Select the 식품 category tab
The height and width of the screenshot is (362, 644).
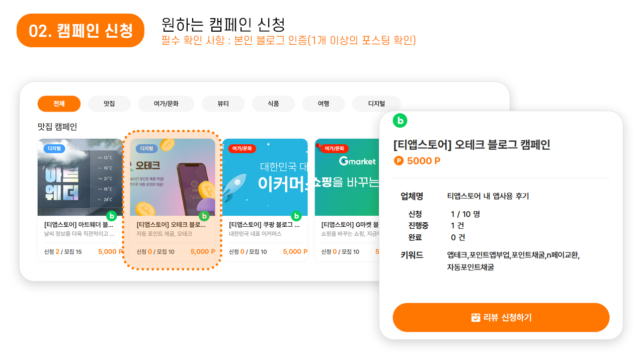(x=273, y=104)
